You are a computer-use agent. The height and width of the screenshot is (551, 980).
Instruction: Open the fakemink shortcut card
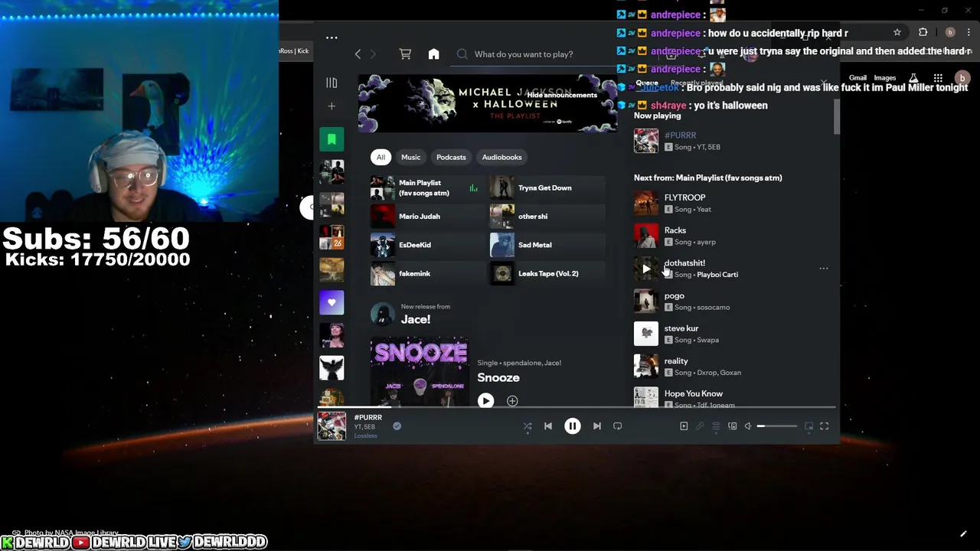pos(426,273)
